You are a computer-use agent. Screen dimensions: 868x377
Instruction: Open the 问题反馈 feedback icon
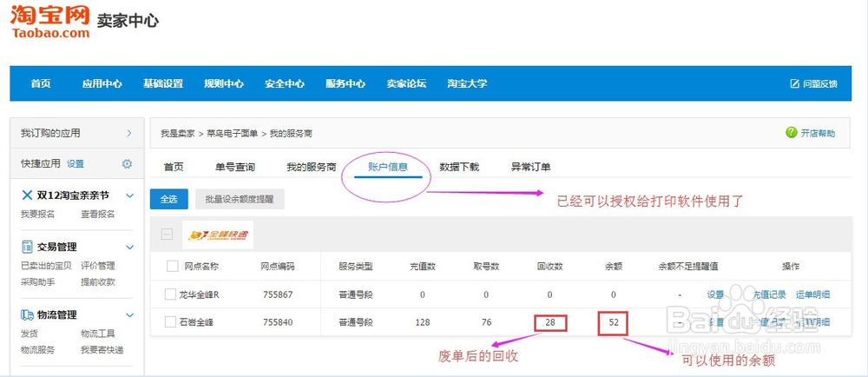coord(794,83)
